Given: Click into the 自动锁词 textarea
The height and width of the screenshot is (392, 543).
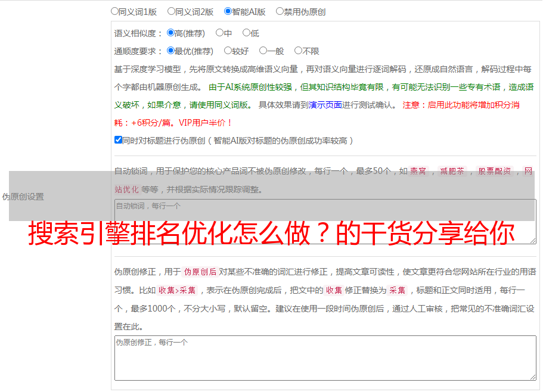Looking at the screenshot, I should pyautogui.click(x=325, y=222).
